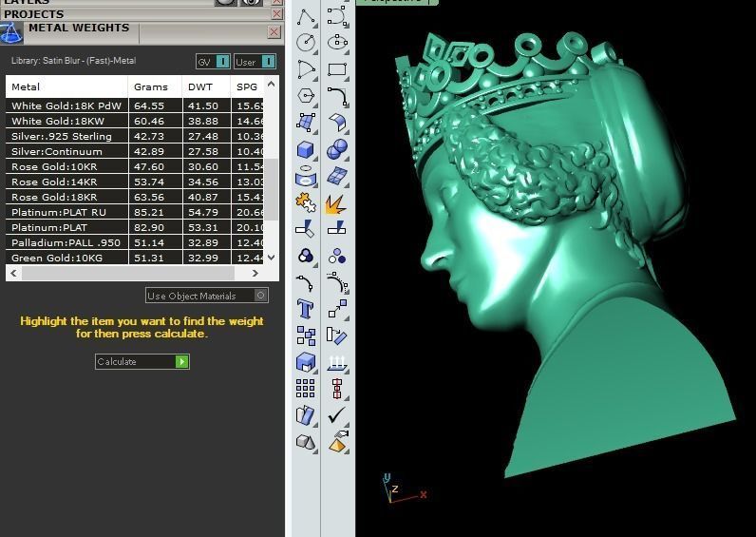Select the Control Points On curve tool

pos(337,282)
